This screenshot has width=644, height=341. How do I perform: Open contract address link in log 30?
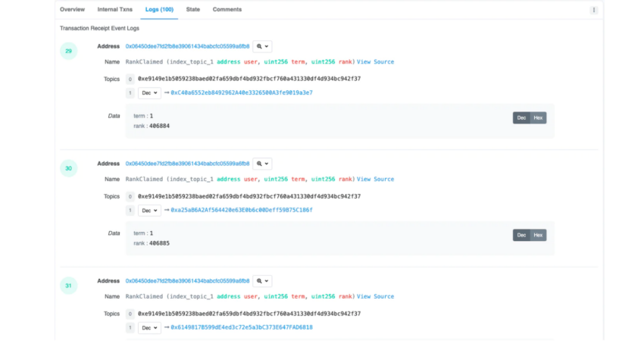pos(187,164)
